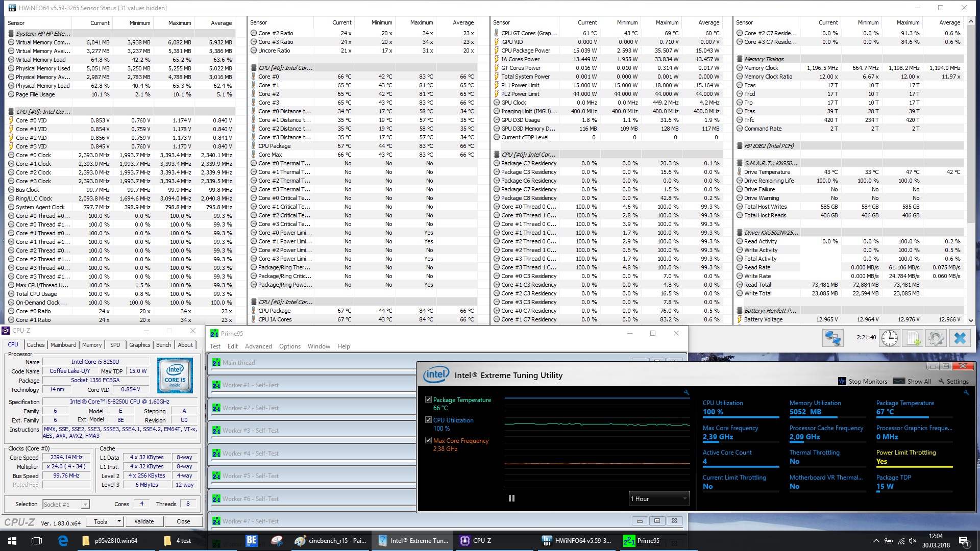Screen dimensions: 980x551
Task: Click the Show All graph icon in XTU
Action: pos(899,381)
